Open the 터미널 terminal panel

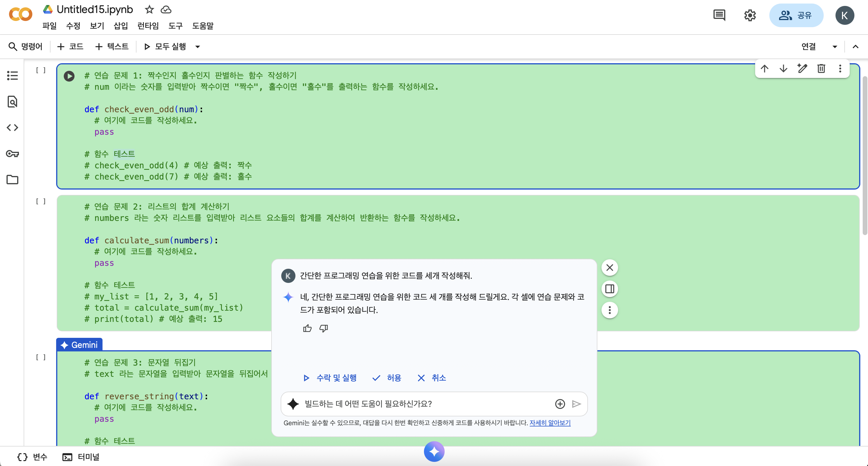point(81,457)
